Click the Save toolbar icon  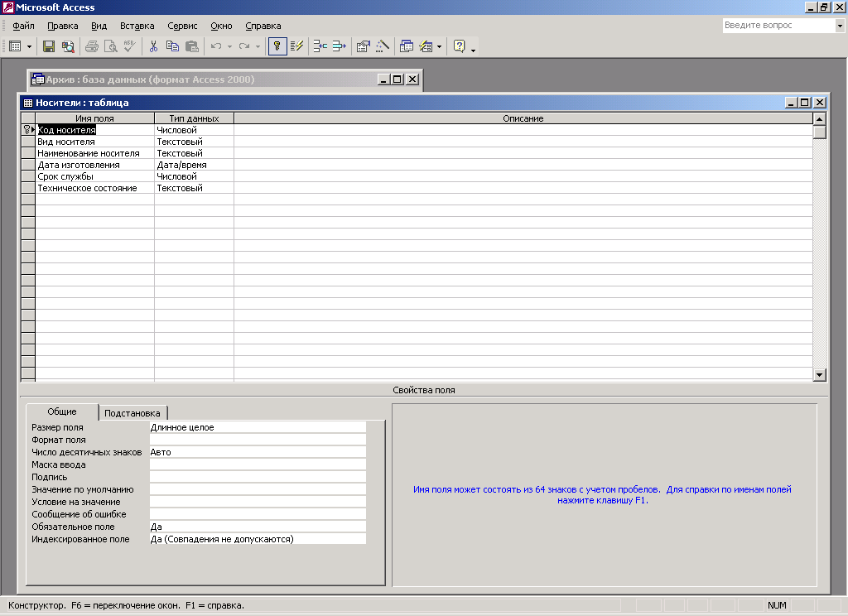49,46
